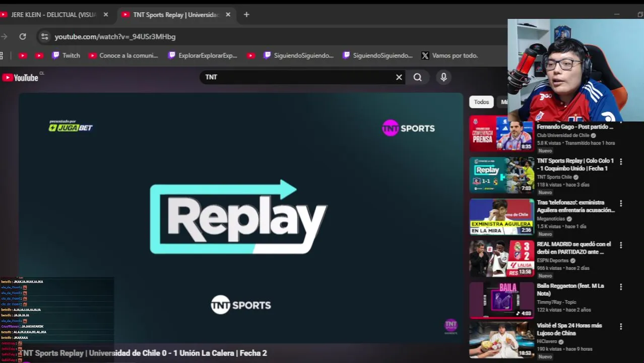Open 'Visité el Spa 24 Horas' thumbnail
Screen dimensions: 644x363
(x=501, y=341)
